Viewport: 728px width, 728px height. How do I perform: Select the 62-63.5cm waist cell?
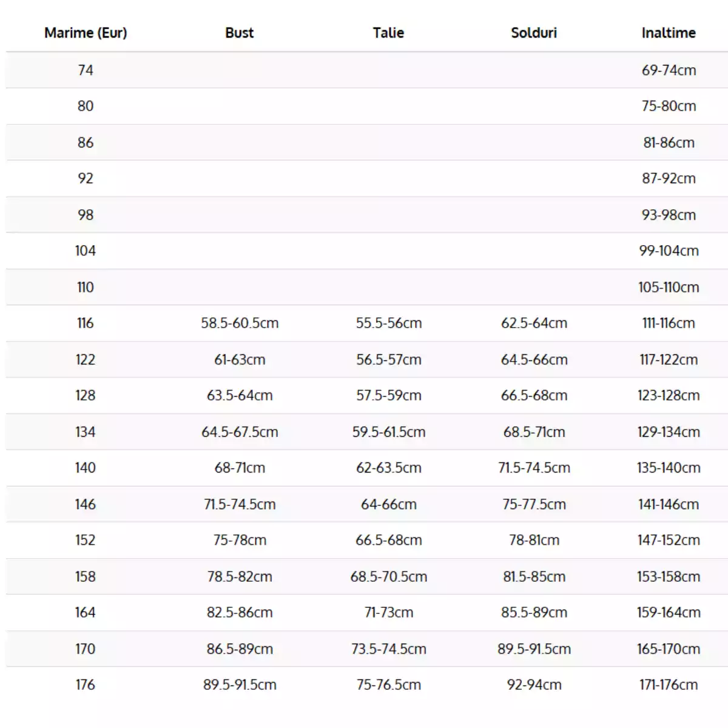point(388,468)
